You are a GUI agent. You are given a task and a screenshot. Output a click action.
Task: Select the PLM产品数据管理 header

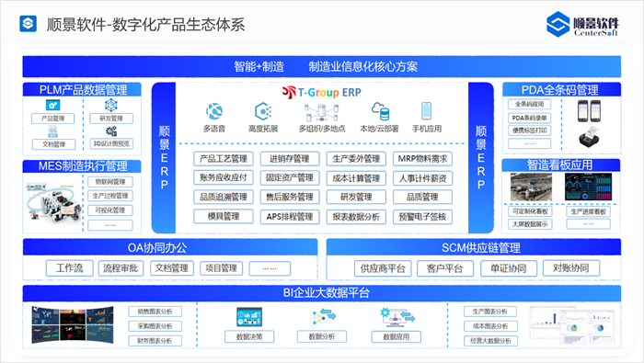pos(82,89)
